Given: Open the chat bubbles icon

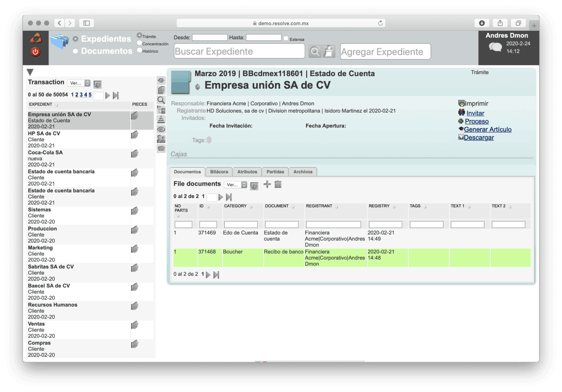Looking at the screenshot, I should [495, 47].
